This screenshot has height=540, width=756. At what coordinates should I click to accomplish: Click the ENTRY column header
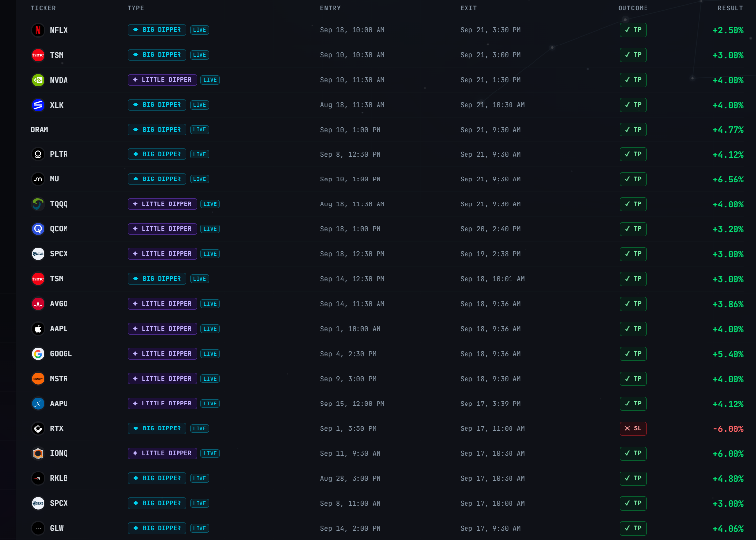coord(331,8)
